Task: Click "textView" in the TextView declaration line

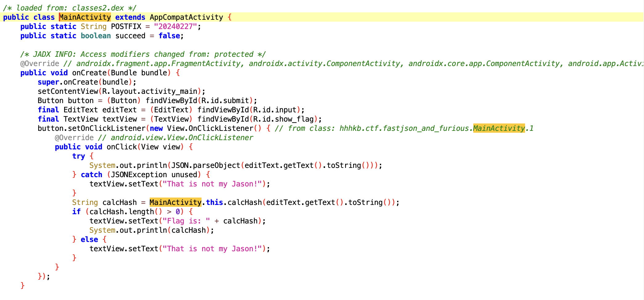Action: (x=120, y=119)
